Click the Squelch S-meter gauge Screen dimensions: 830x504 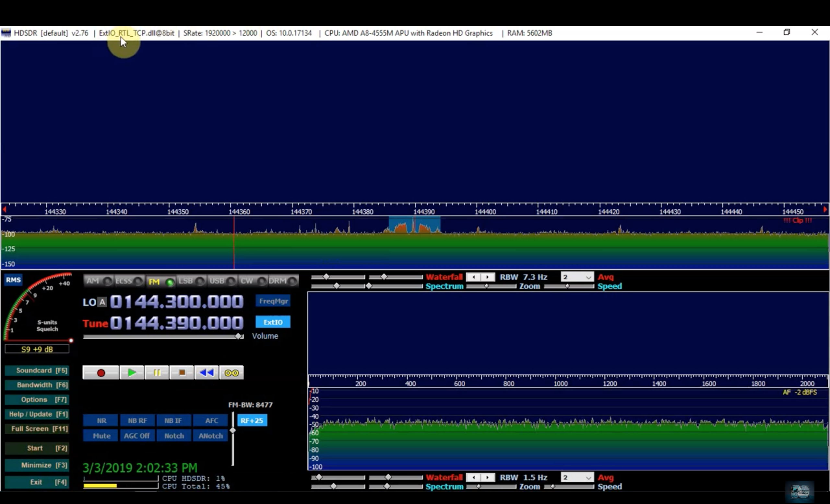point(38,307)
